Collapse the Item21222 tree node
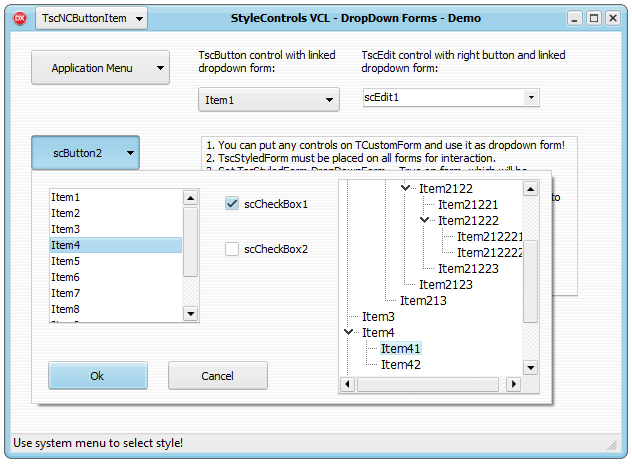This screenshot has height=464, width=632. (424, 220)
